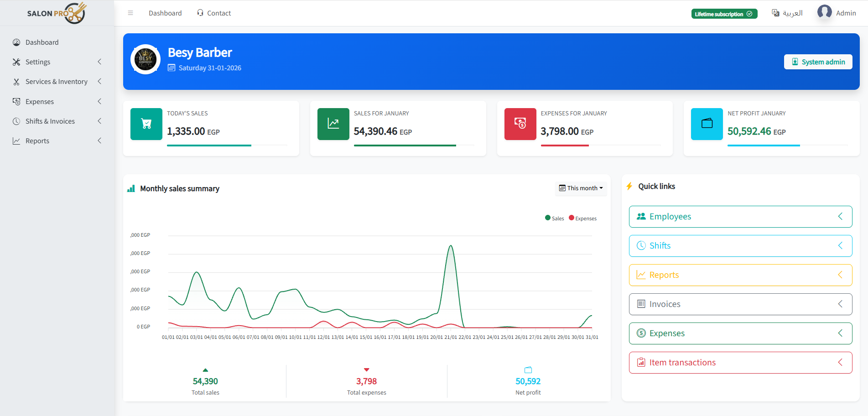Click the Besy Barber logo thumbnail
868x416 pixels.
tap(145, 59)
